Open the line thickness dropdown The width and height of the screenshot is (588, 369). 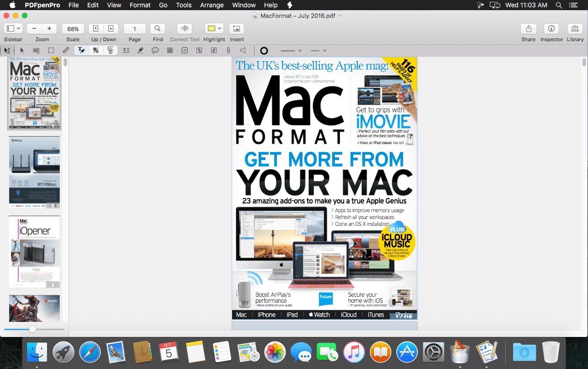[291, 50]
